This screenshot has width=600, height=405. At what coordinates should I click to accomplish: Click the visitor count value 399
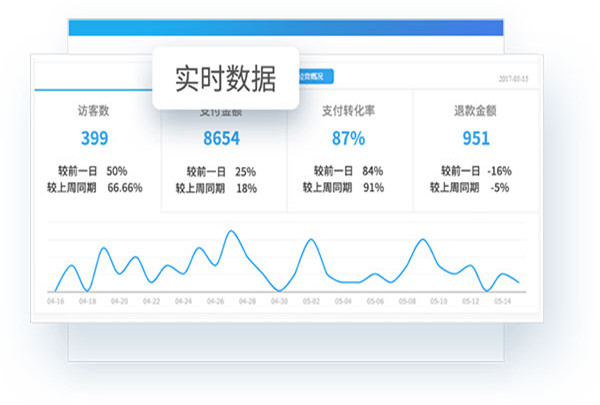click(95, 138)
